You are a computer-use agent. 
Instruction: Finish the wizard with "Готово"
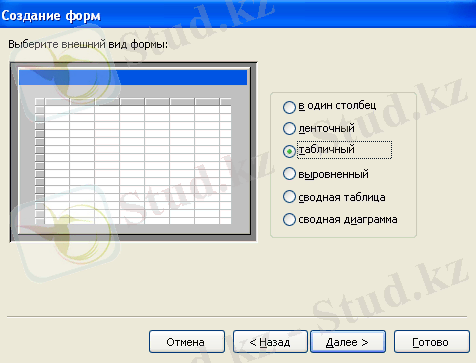click(x=431, y=342)
